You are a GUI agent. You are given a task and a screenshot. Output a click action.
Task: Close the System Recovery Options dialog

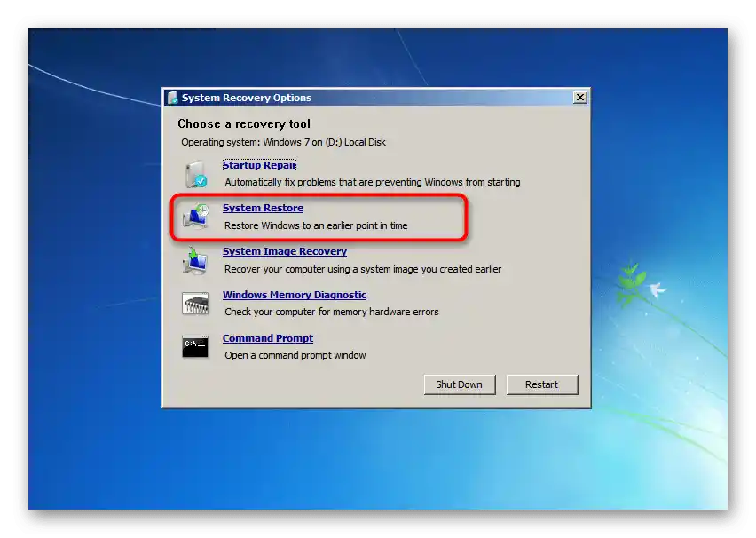coord(580,98)
